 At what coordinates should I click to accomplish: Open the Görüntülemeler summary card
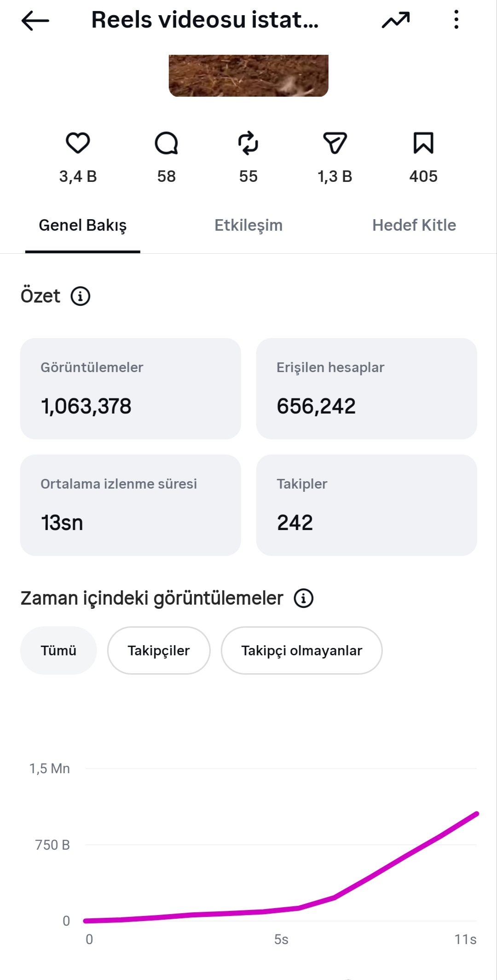(131, 389)
